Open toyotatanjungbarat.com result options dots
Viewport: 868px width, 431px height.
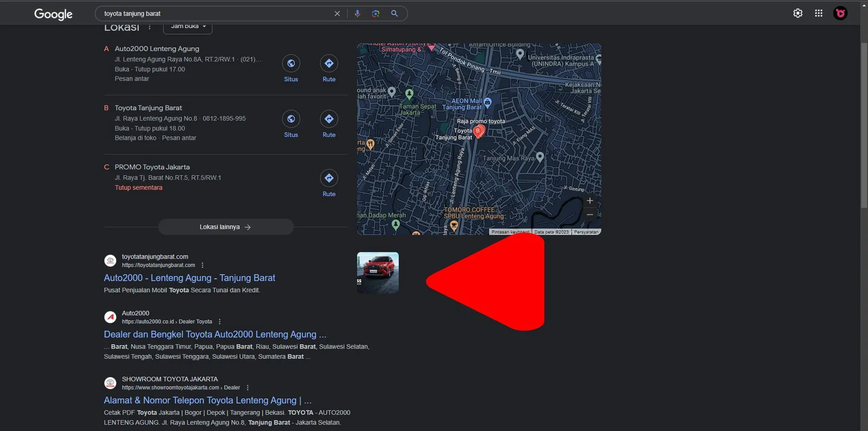click(x=202, y=265)
